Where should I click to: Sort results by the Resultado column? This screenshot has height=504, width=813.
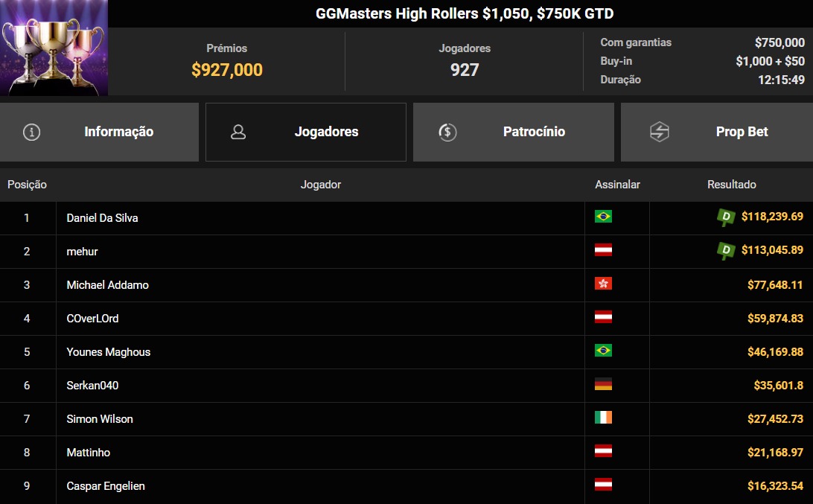732,184
